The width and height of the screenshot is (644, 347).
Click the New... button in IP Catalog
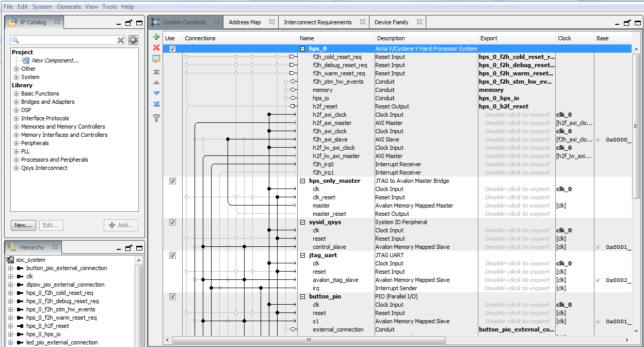tap(23, 225)
